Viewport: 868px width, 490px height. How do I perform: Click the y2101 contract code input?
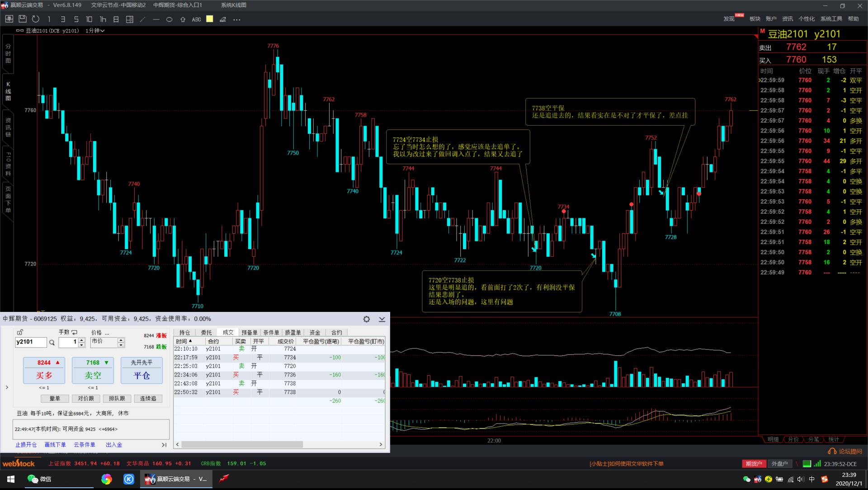click(x=31, y=342)
